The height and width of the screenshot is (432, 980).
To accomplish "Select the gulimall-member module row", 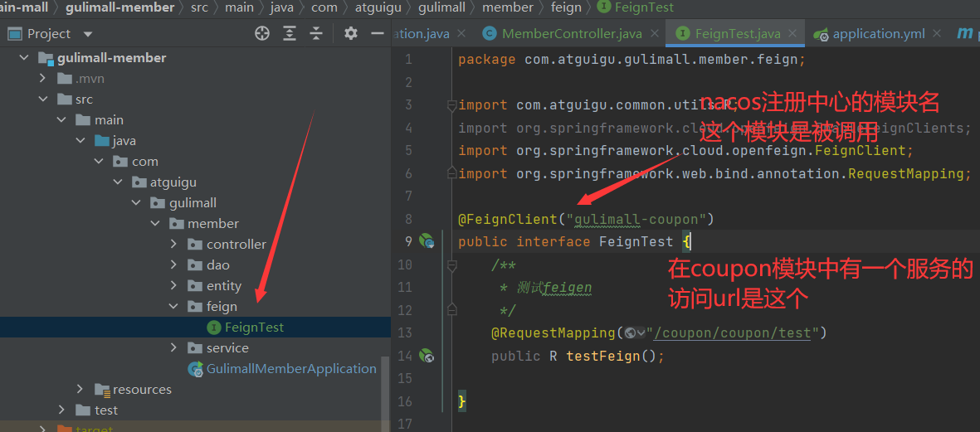I will [195, 58].
